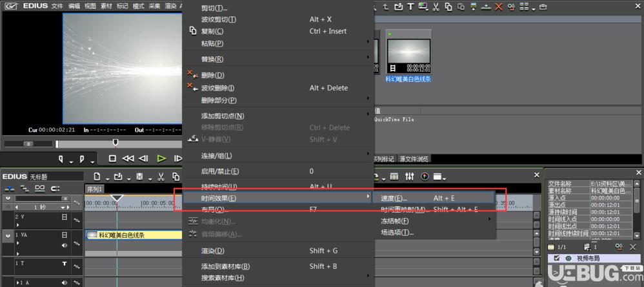The image size is (644, 287).
Task: Select 添加到素材库(B) in context menu
Action: (278, 266)
